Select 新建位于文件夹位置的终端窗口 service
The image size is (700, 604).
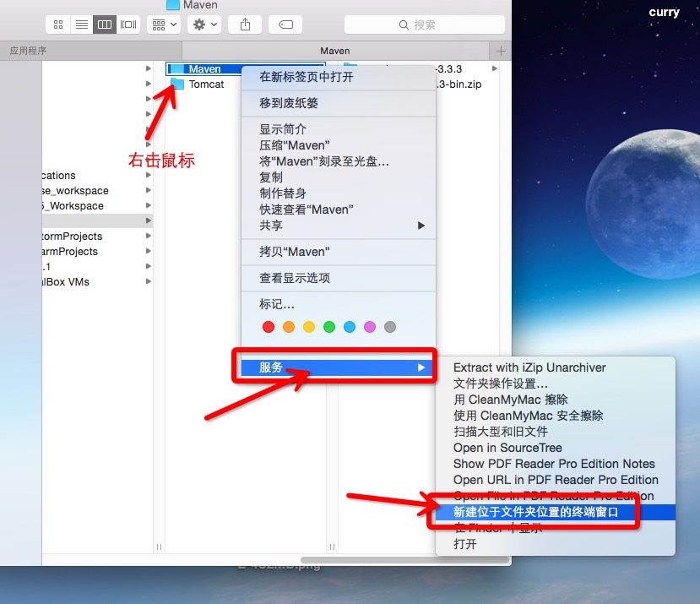556,512
